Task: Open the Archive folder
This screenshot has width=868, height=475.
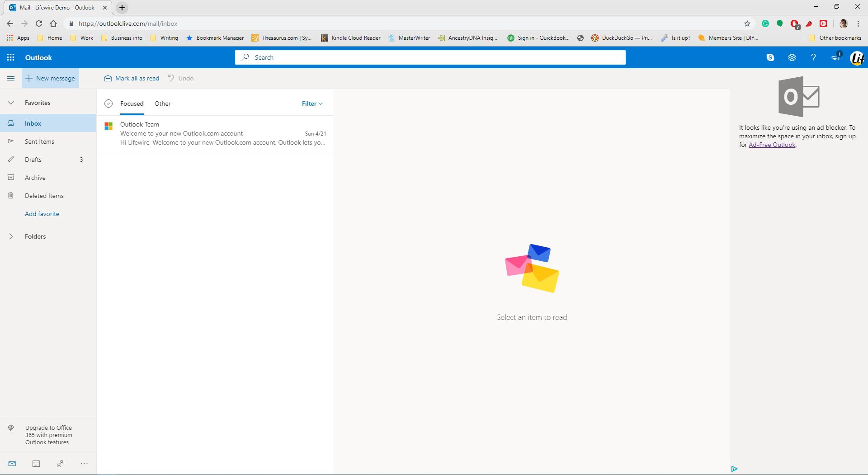Action: [48, 178]
